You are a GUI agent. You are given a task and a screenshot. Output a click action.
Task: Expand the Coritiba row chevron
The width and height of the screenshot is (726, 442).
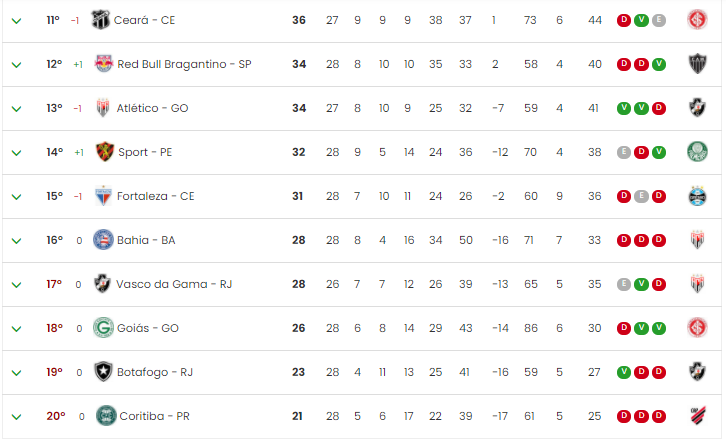(x=16, y=417)
